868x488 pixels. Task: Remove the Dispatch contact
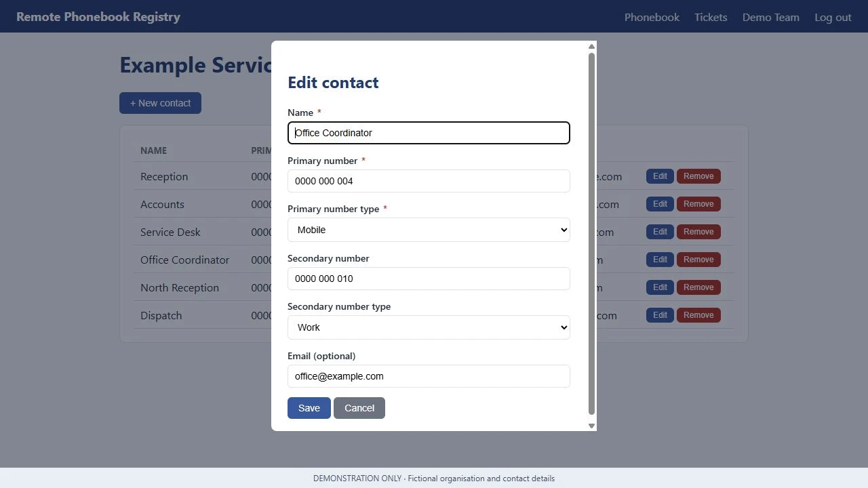tap(698, 315)
